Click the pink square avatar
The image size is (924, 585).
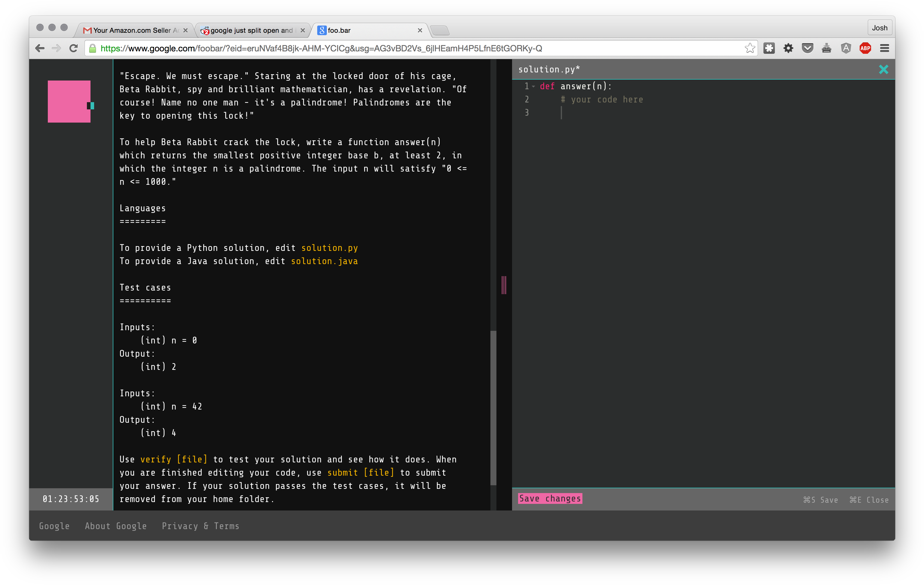(x=69, y=102)
